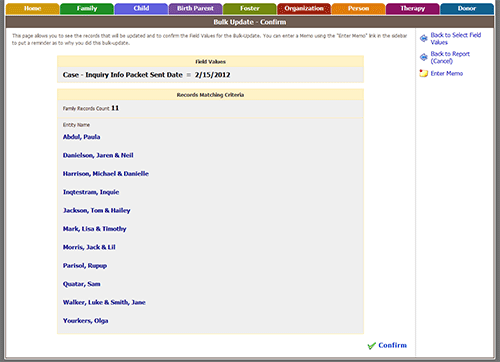The width and height of the screenshot is (500, 362).
Task: Click Back to Select Field Values link
Action: click(456, 39)
